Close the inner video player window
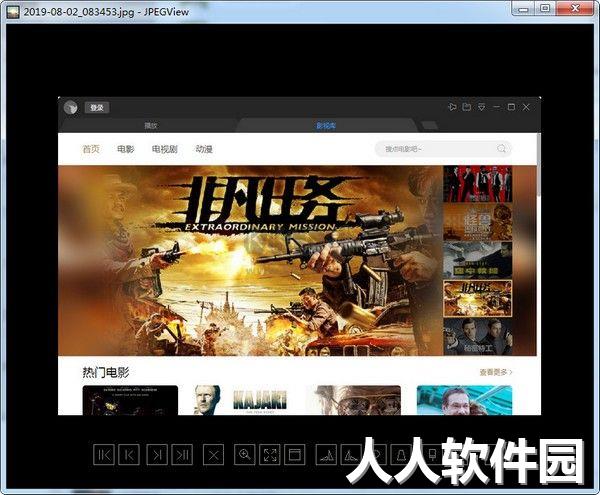The width and height of the screenshot is (600, 495). pos(526,107)
